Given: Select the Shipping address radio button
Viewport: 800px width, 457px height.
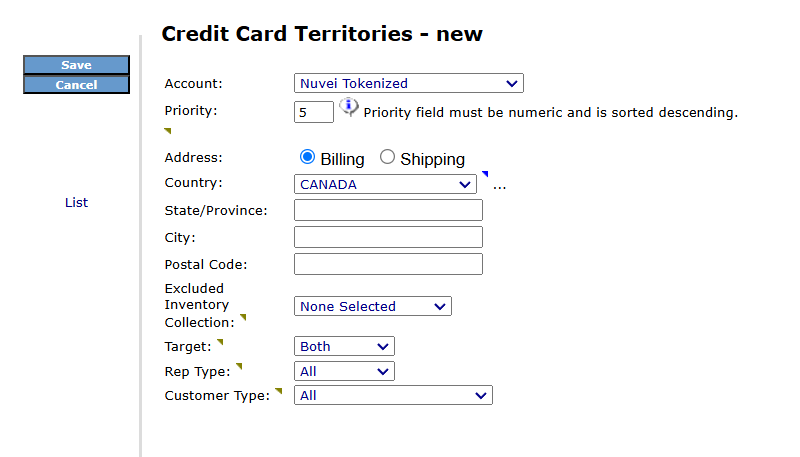Looking at the screenshot, I should click(x=388, y=158).
